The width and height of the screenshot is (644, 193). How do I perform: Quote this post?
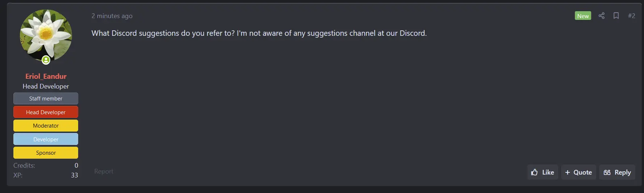[579, 172]
